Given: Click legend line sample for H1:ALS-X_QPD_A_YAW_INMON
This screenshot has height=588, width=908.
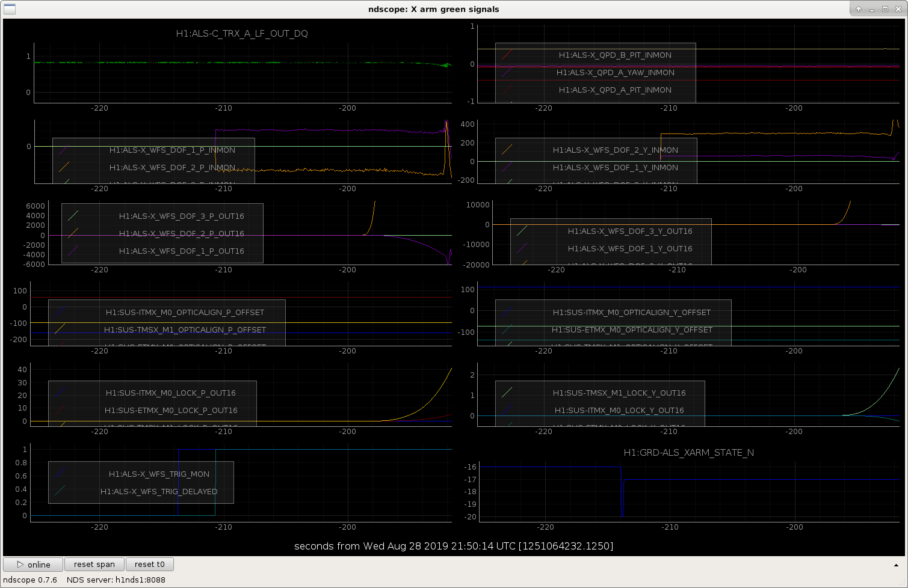Looking at the screenshot, I should coord(507,72).
